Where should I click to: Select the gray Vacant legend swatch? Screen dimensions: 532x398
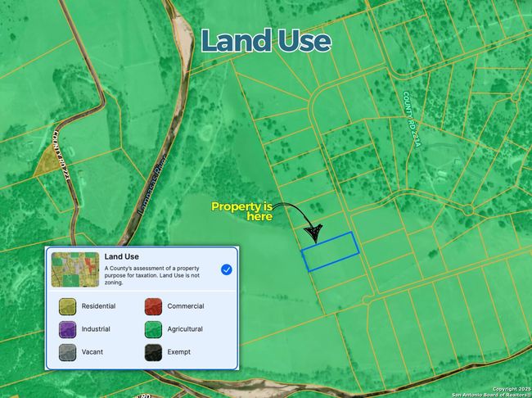coord(67,352)
